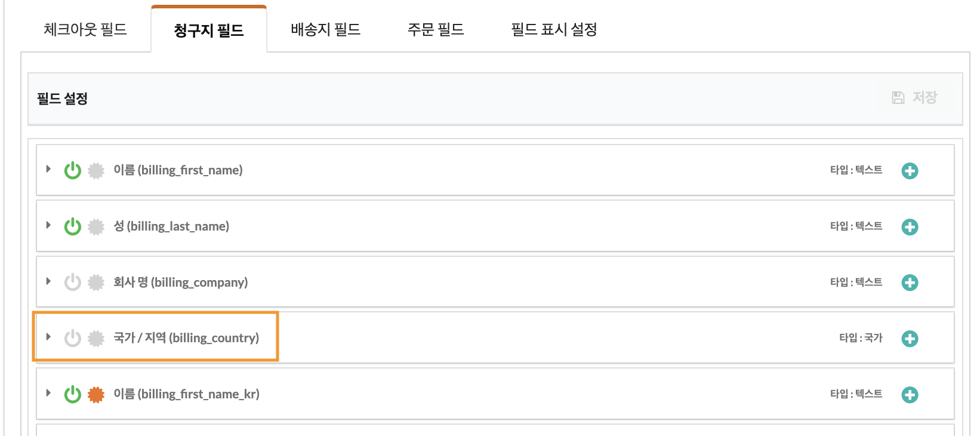Enable billing_country field via power icon
The height and width of the screenshot is (436, 980).
click(x=73, y=338)
